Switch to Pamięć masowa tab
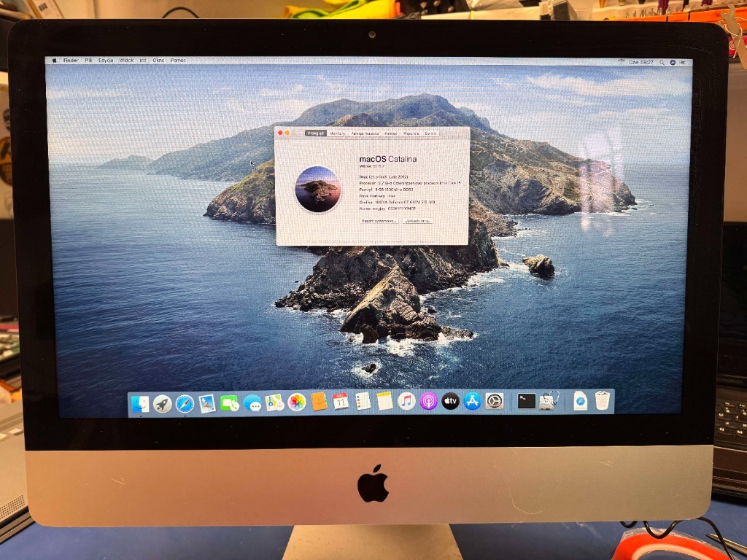The image size is (747, 560). (x=365, y=133)
